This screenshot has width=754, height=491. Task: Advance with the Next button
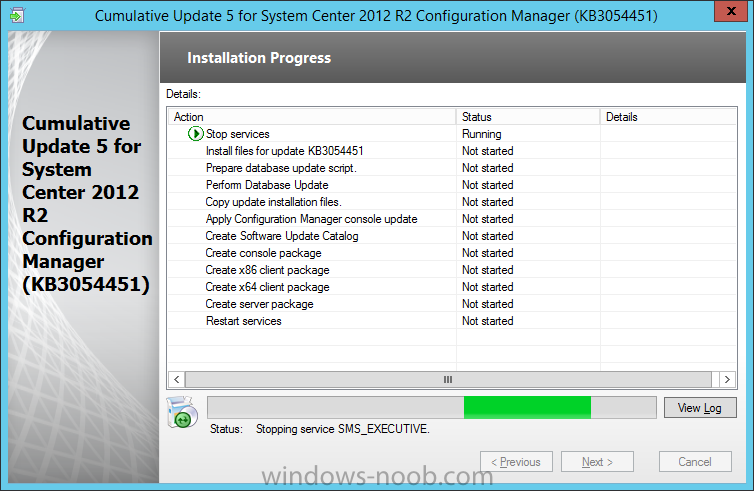[x=597, y=462]
